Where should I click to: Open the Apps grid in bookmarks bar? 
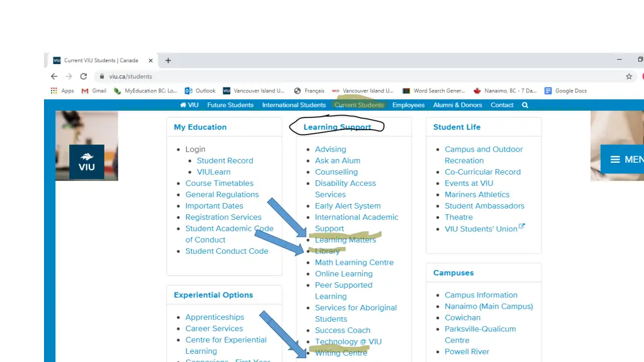tap(62, 90)
